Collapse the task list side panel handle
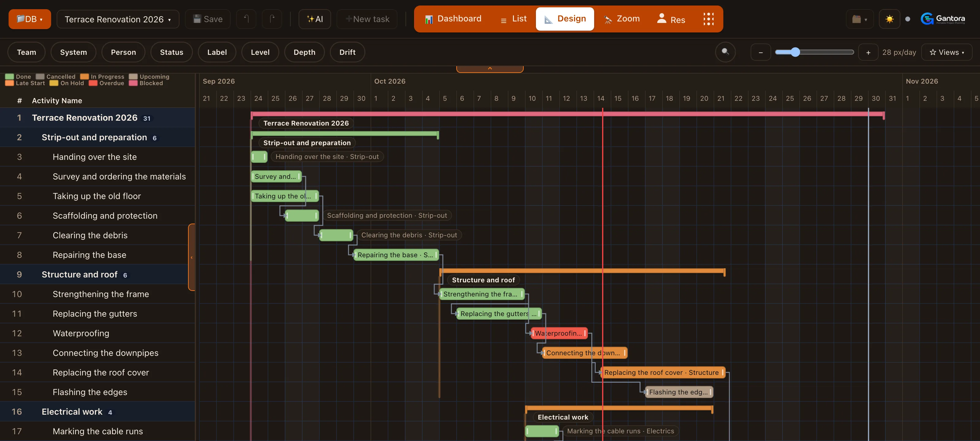Viewport: 980px width, 441px height. [x=192, y=257]
